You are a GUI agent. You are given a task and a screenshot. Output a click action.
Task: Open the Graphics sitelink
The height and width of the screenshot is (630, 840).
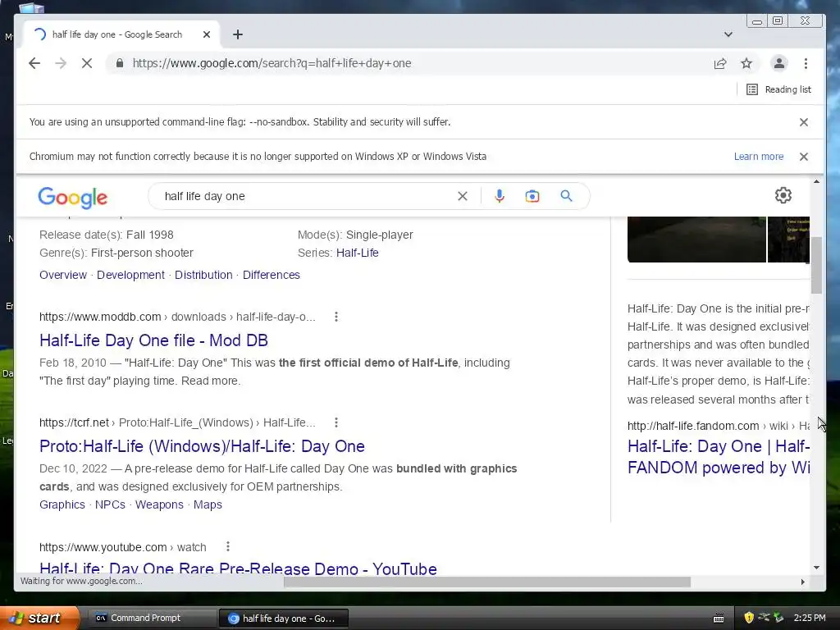click(x=62, y=504)
